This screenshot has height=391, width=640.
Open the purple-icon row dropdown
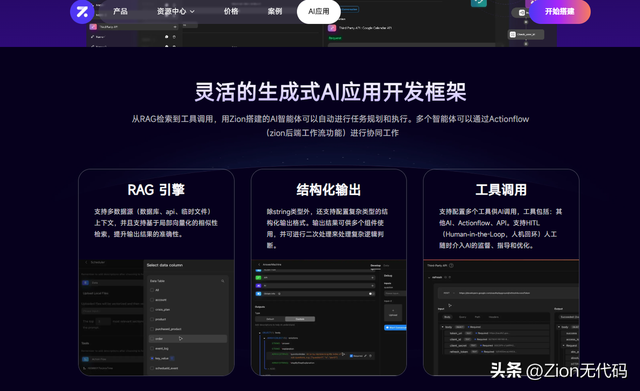[x=372, y=286]
